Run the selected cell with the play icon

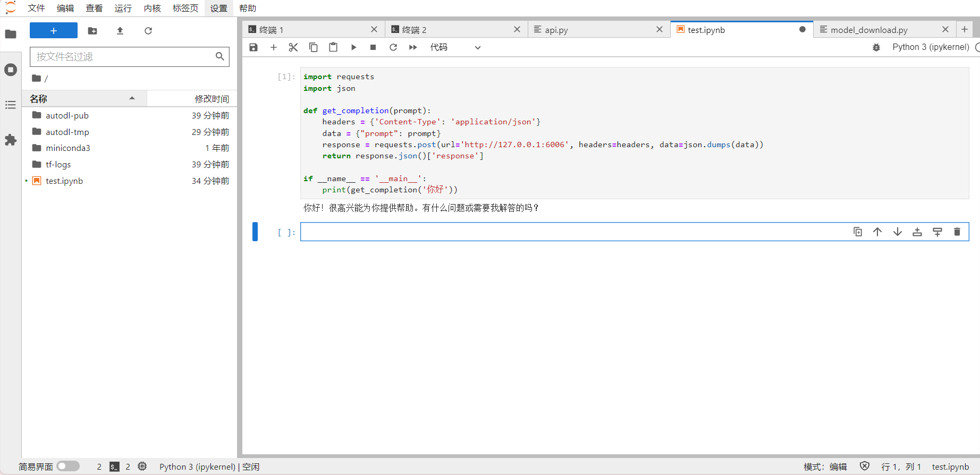(353, 47)
